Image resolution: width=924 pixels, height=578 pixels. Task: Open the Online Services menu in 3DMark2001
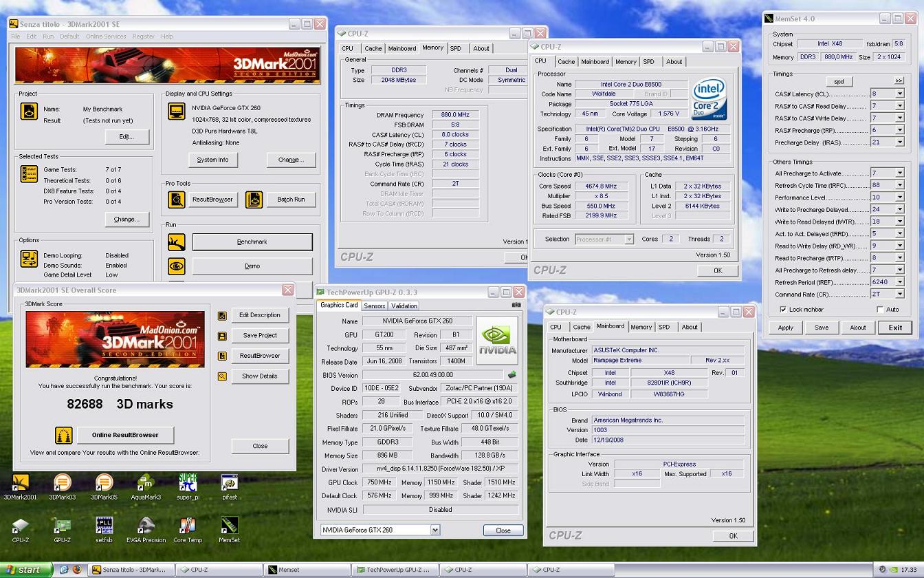coord(106,36)
